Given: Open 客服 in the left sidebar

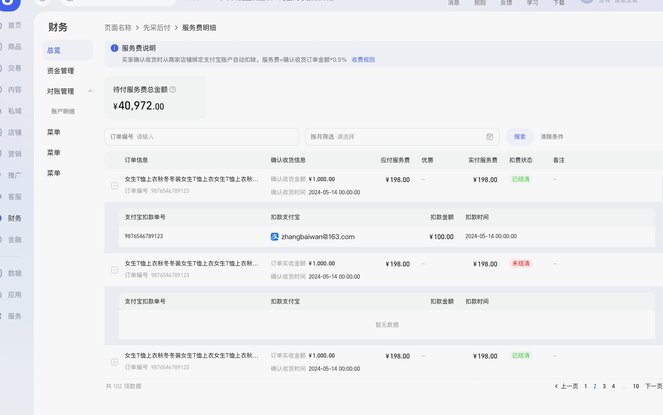Looking at the screenshot, I should pyautogui.click(x=14, y=197).
